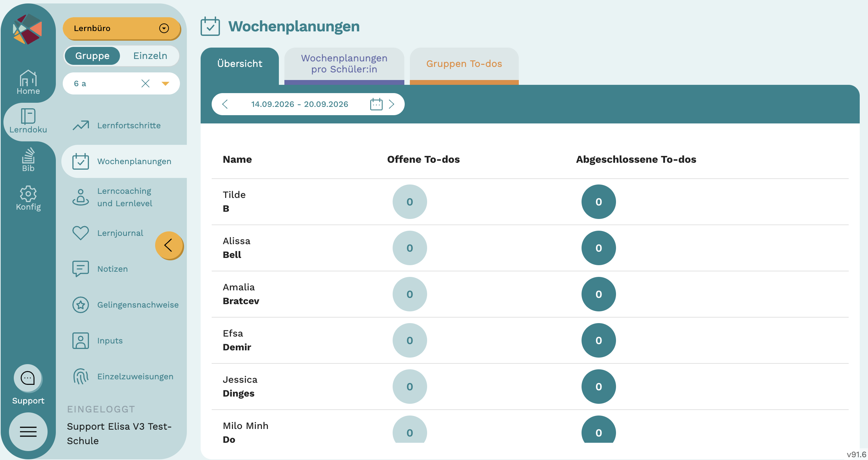Click the app logo in sidebar
868x460 pixels.
click(x=28, y=29)
